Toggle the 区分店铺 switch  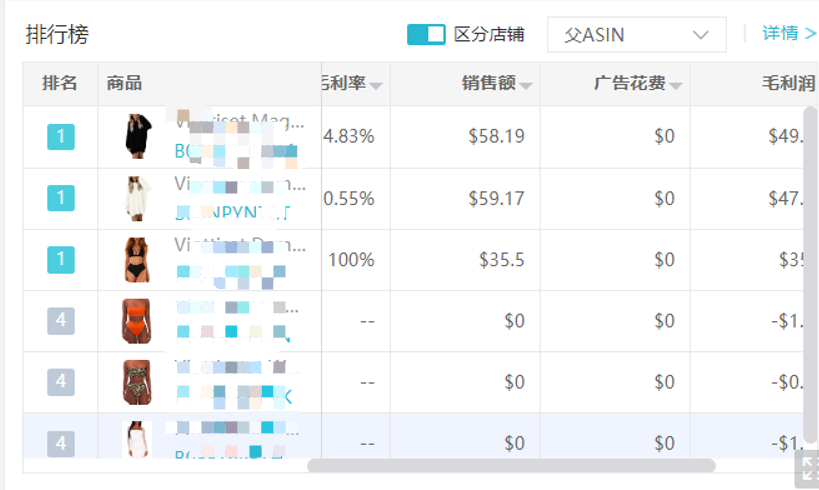tap(426, 34)
